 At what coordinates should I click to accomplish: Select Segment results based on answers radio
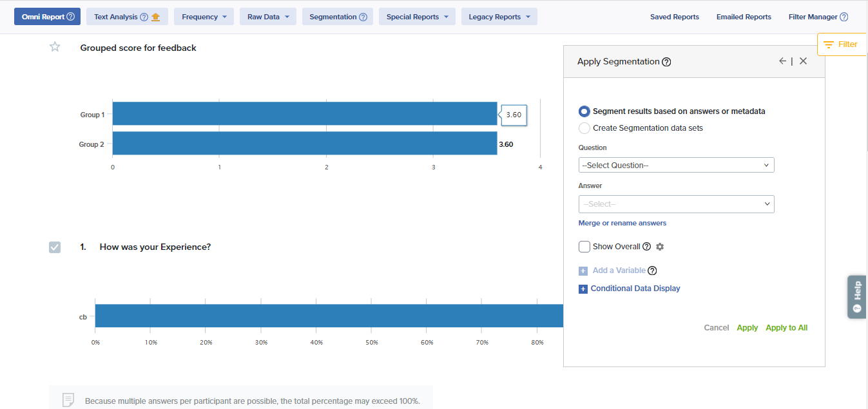[584, 111]
